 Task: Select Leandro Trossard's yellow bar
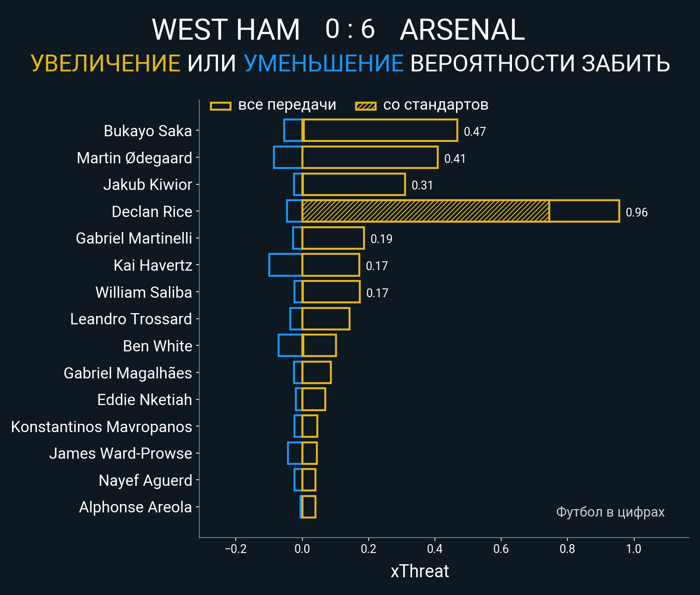tap(326, 319)
